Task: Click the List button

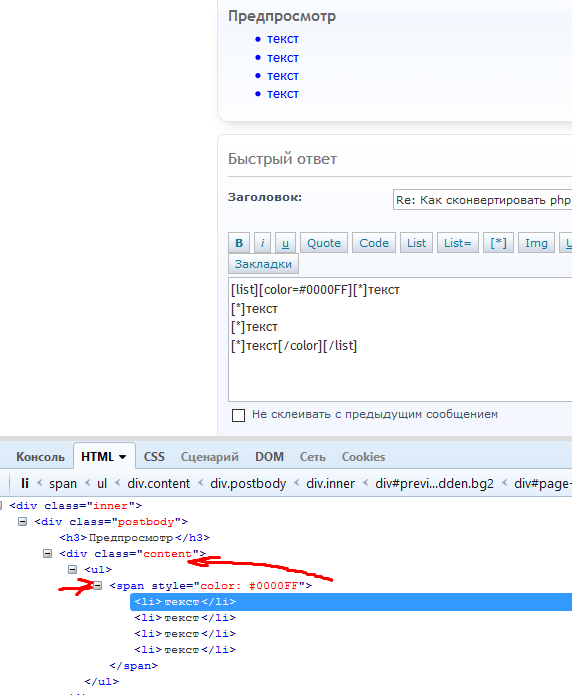Action: click(416, 243)
